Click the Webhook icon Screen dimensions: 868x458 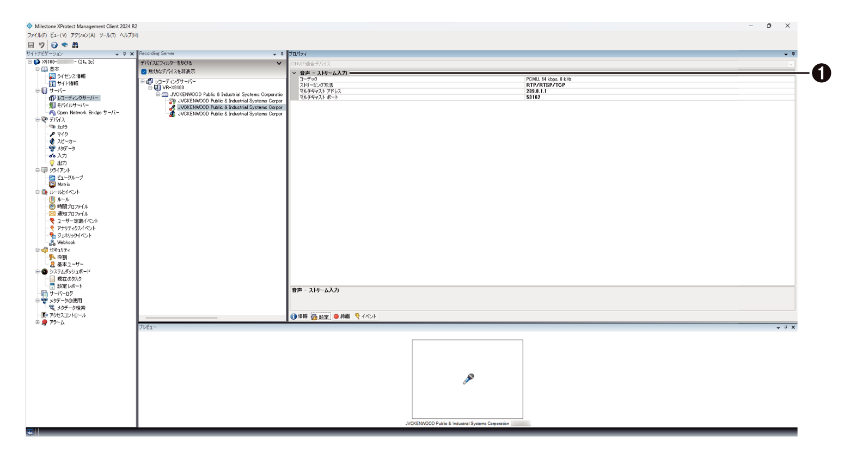(52, 242)
